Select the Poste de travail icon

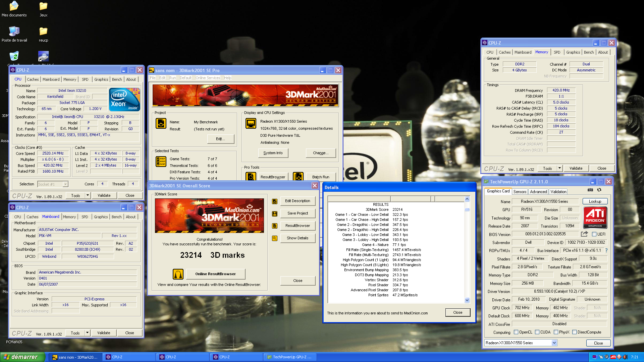point(14,34)
